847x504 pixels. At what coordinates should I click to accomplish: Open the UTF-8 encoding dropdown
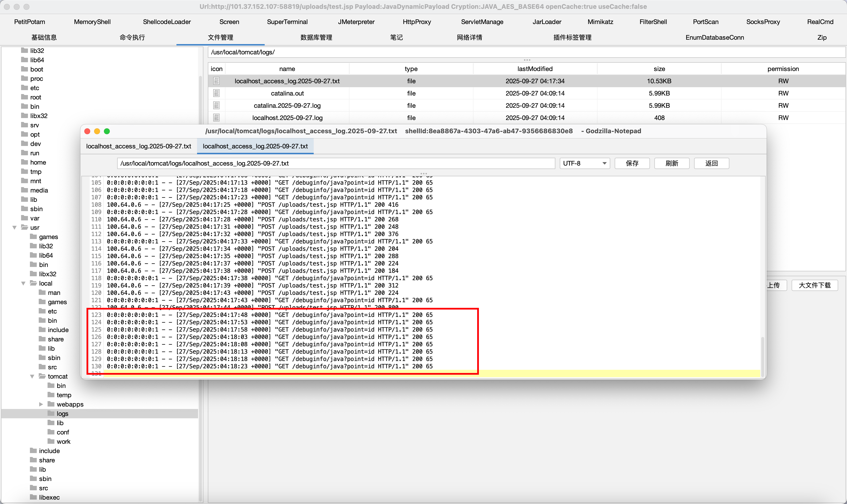(x=585, y=163)
